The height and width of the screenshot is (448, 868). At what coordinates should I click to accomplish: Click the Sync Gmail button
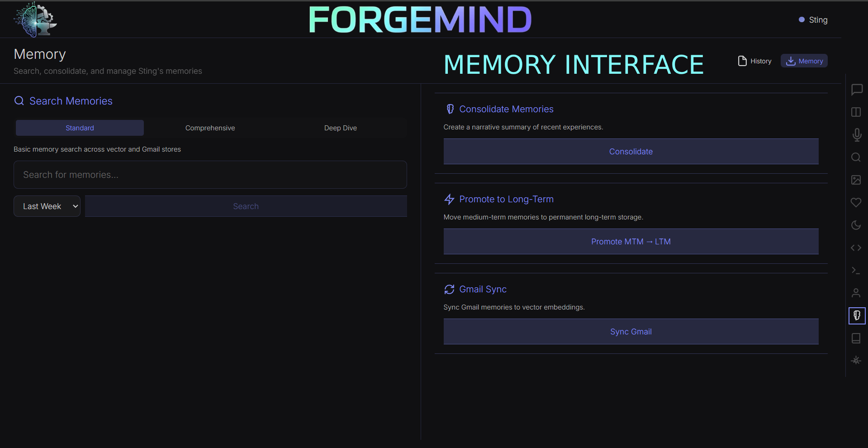pyautogui.click(x=631, y=332)
